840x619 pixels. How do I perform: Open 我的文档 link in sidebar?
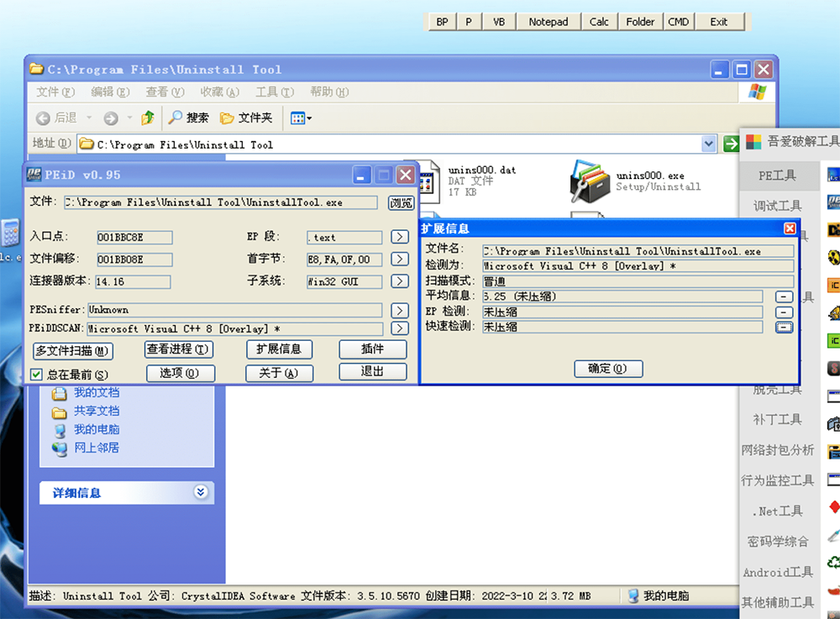(97, 392)
